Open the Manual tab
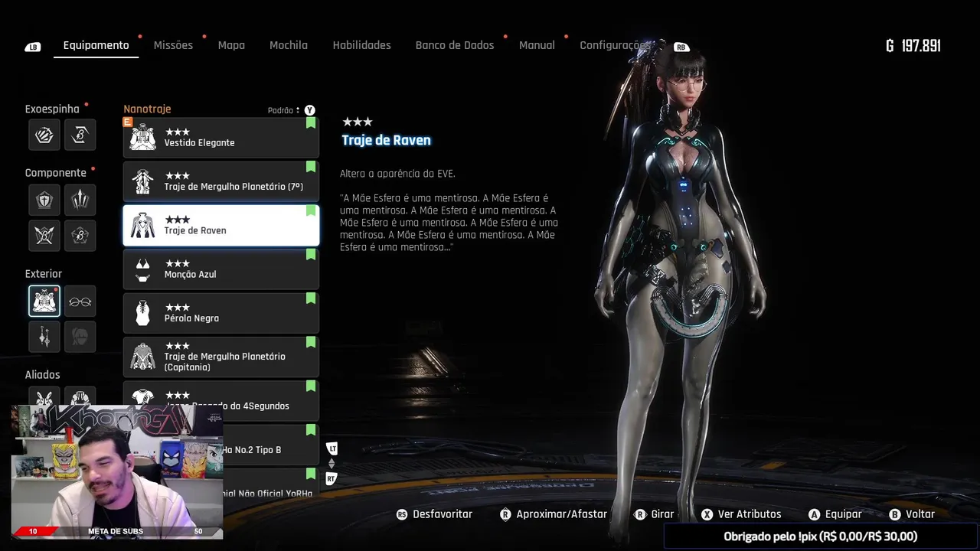Screen dimensions: 980x551 537,45
